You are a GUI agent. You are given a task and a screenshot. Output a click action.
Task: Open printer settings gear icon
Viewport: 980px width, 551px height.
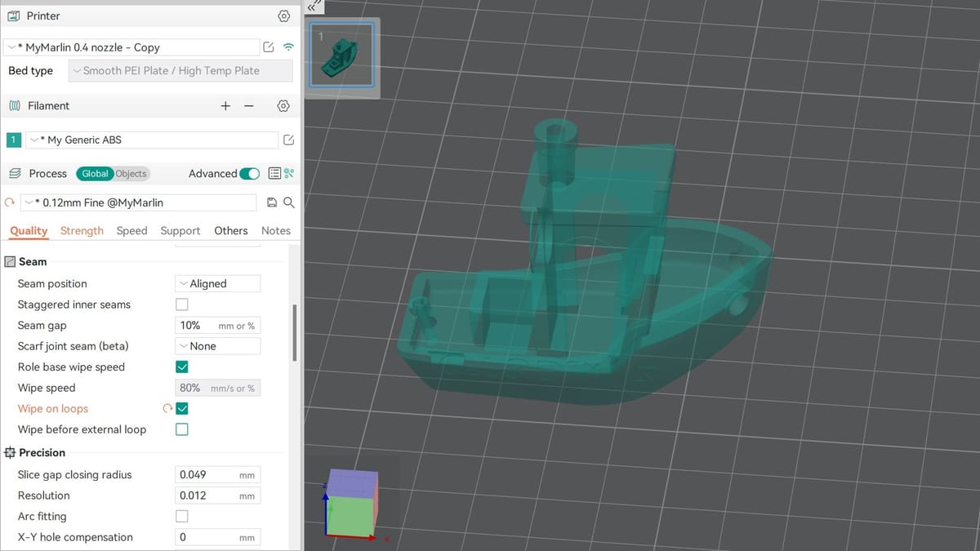[x=283, y=16]
